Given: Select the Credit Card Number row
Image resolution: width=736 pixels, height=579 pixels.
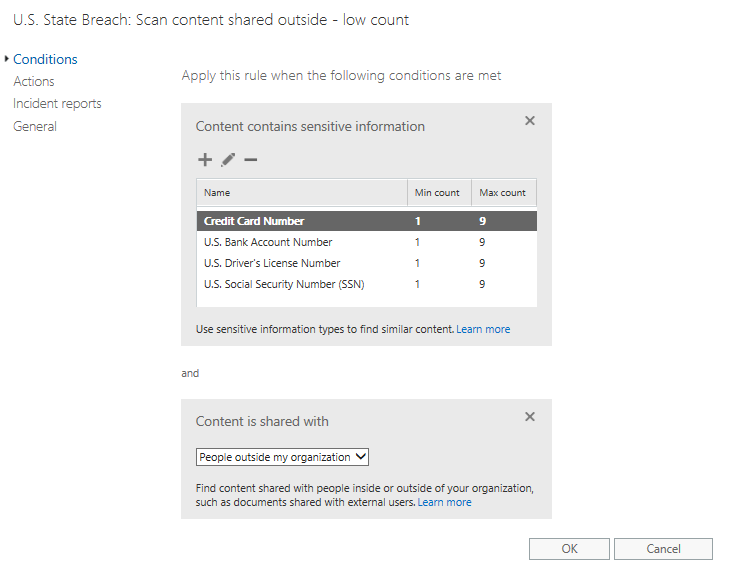Looking at the screenshot, I should [254, 221].
